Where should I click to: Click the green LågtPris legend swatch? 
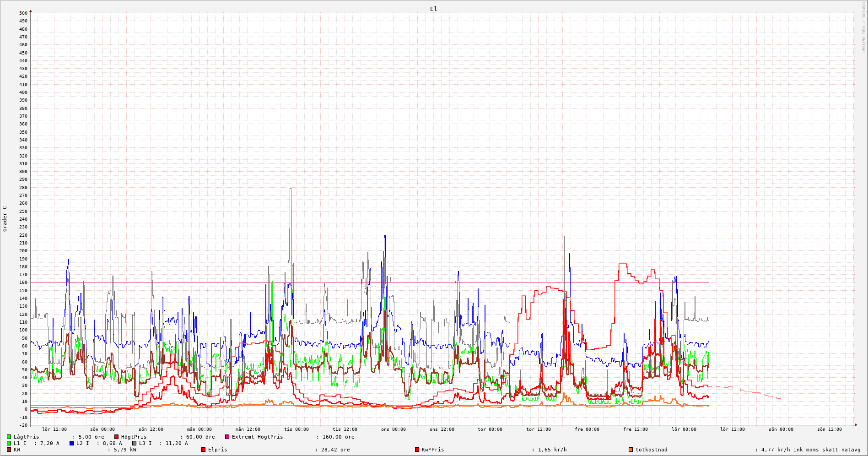pos(9,437)
